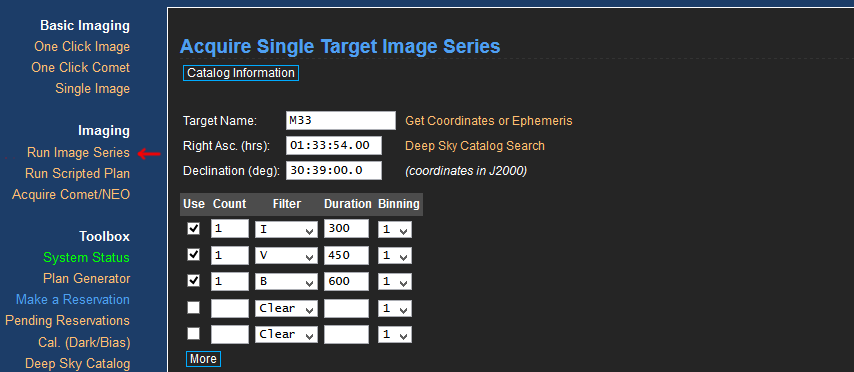854x372 pixels.
Task: Open Get Coordinates or Ephemeris link
Action: coord(489,120)
